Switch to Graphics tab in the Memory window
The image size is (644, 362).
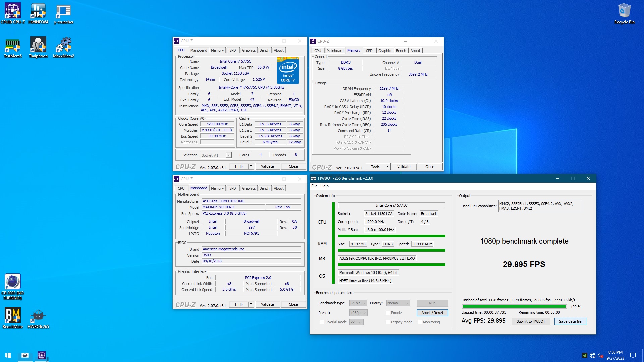point(385,51)
